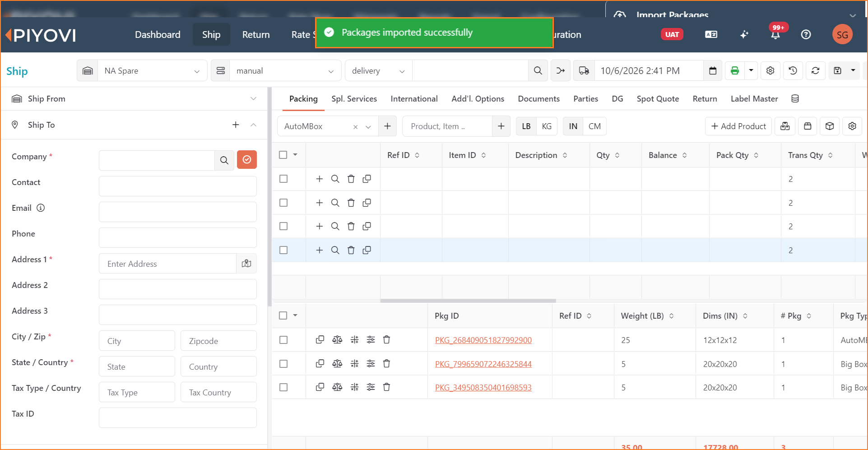This screenshot has width=868, height=450.
Task: Expand the Ship From section
Action: (x=253, y=99)
